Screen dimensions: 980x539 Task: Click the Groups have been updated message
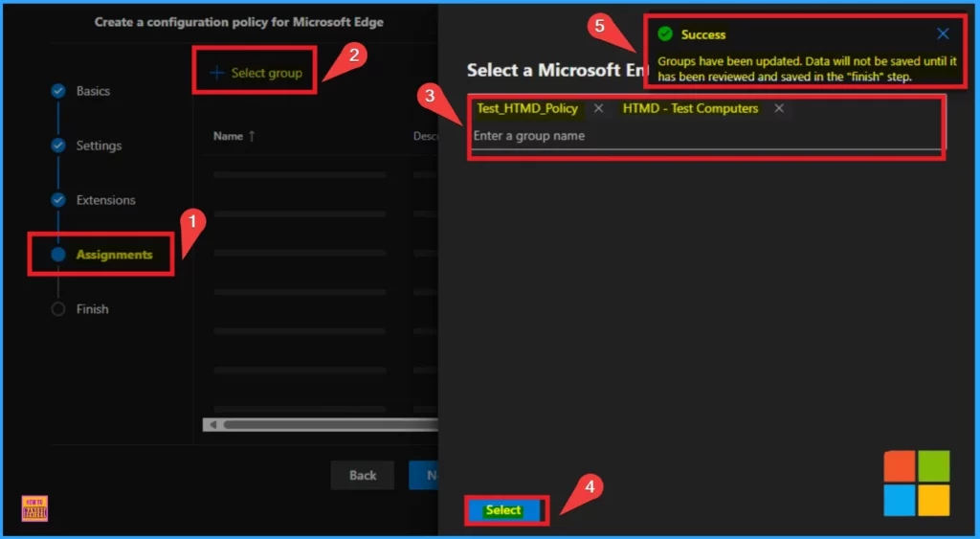point(808,69)
